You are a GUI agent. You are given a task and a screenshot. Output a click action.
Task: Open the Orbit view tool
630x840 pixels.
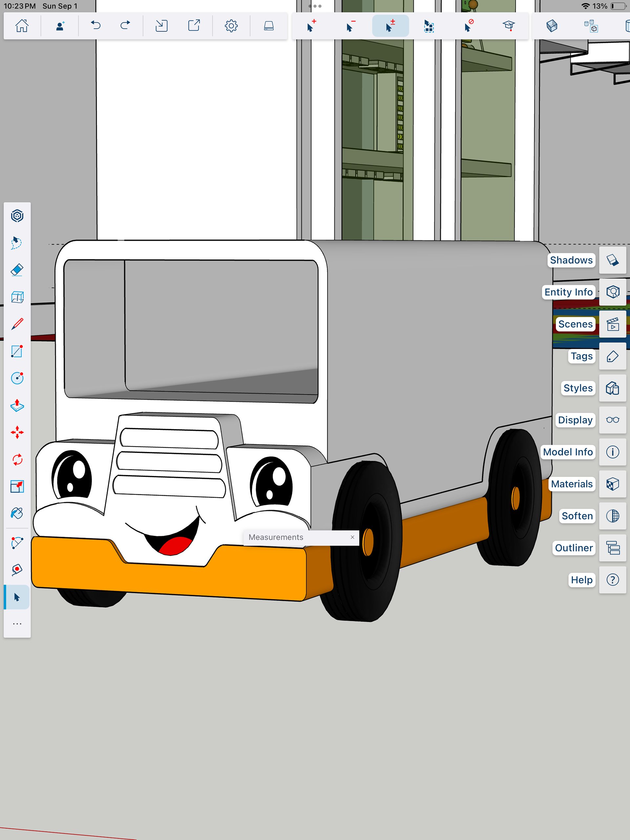[x=17, y=216]
